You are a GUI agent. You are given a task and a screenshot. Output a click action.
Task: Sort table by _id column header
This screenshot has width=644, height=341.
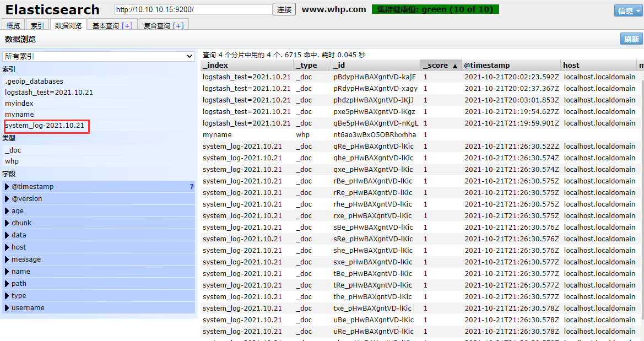(x=375, y=66)
